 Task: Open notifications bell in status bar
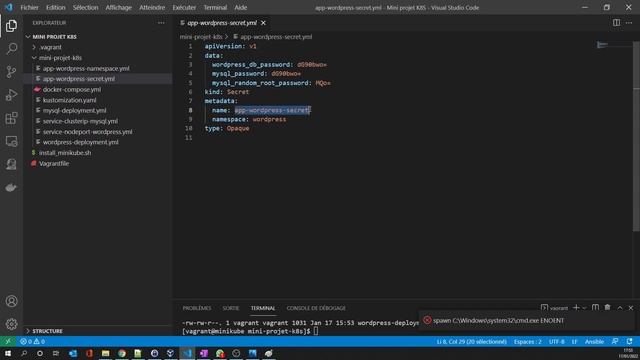[x=629, y=341]
